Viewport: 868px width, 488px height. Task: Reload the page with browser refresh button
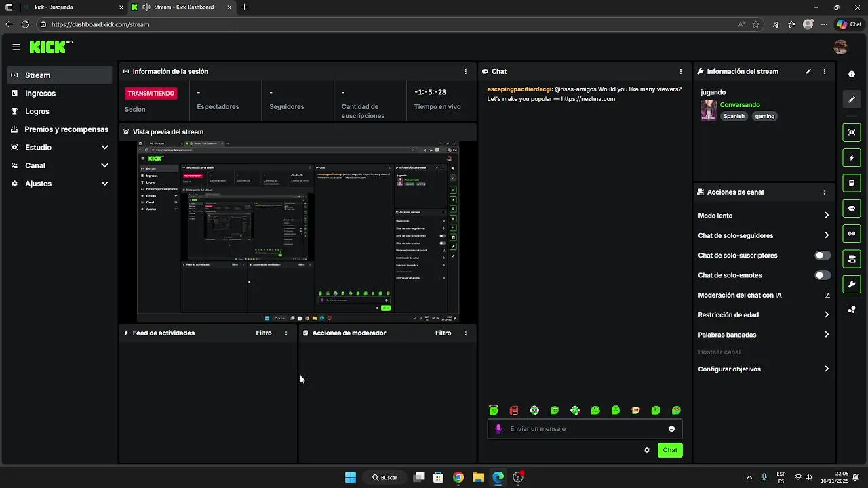point(25,24)
